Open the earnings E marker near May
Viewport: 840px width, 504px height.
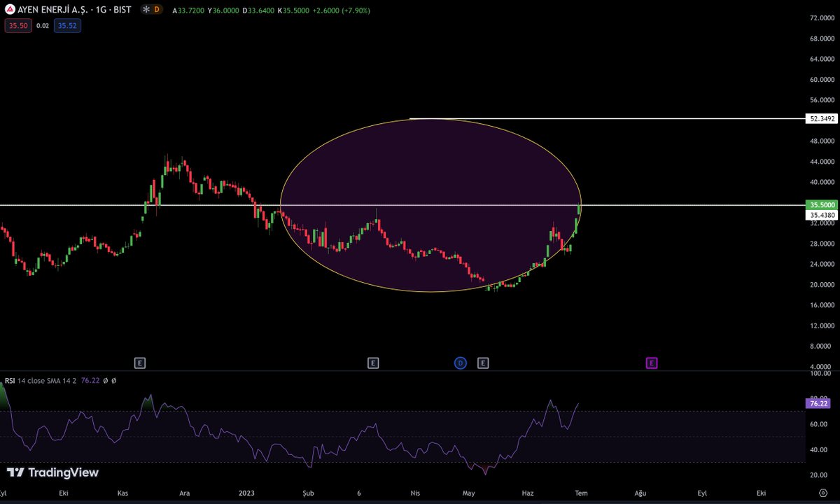483,363
